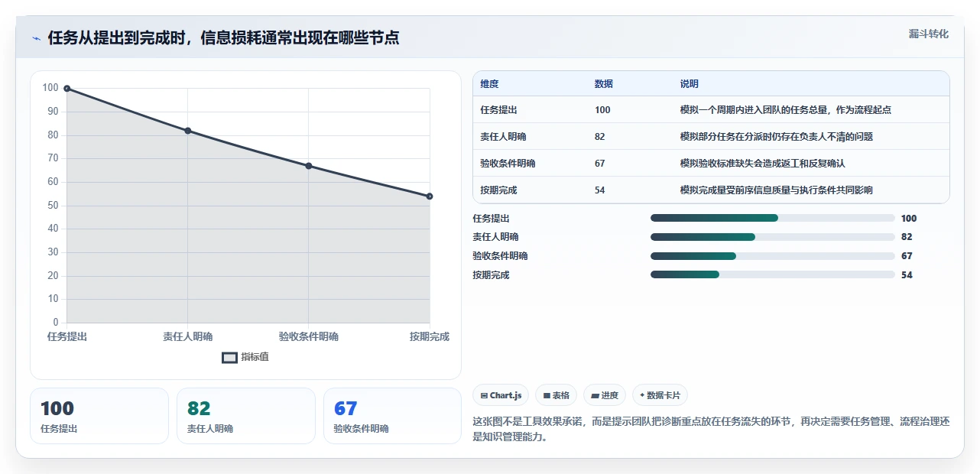Viewport: 980px width, 474px height.
Task: Open the 100 任务提出 data card
Action: pyautogui.click(x=99, y=416)
